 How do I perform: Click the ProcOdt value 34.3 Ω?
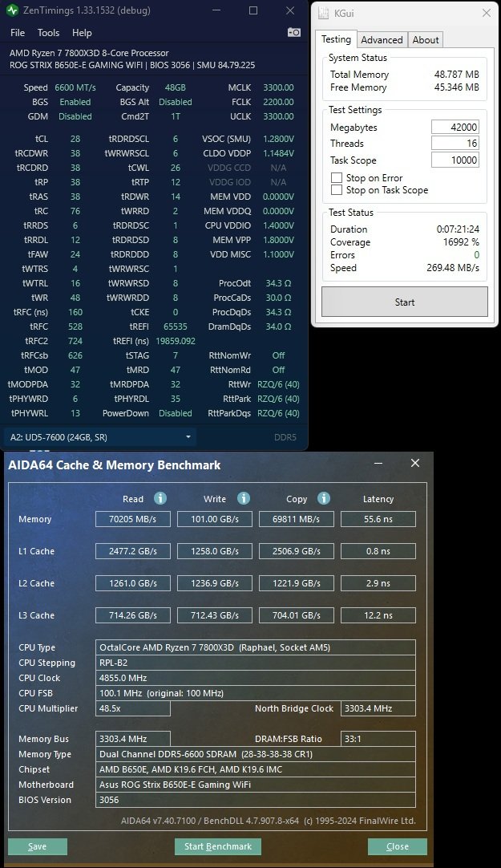278,283
